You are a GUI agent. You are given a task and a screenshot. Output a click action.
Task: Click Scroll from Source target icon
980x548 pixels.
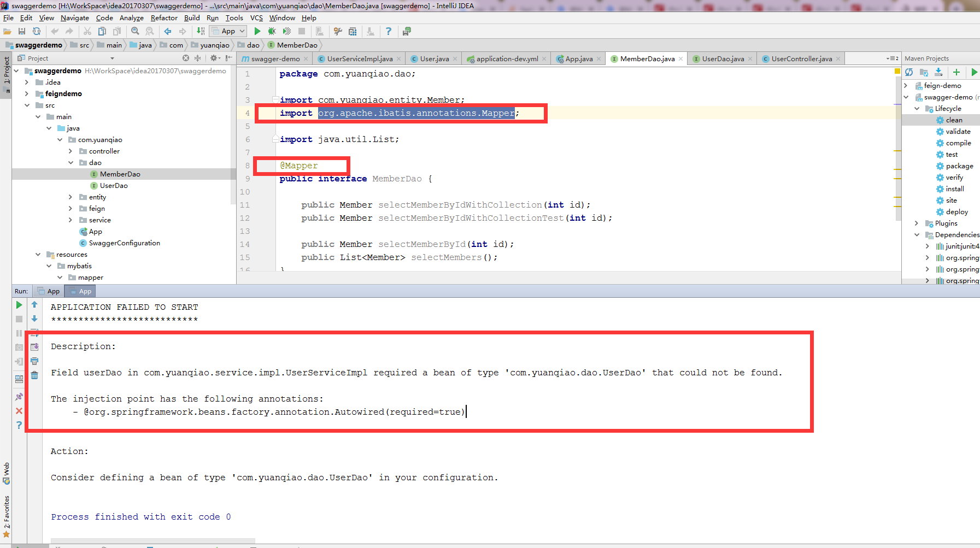pyautogui.click(x=186, y=58)
